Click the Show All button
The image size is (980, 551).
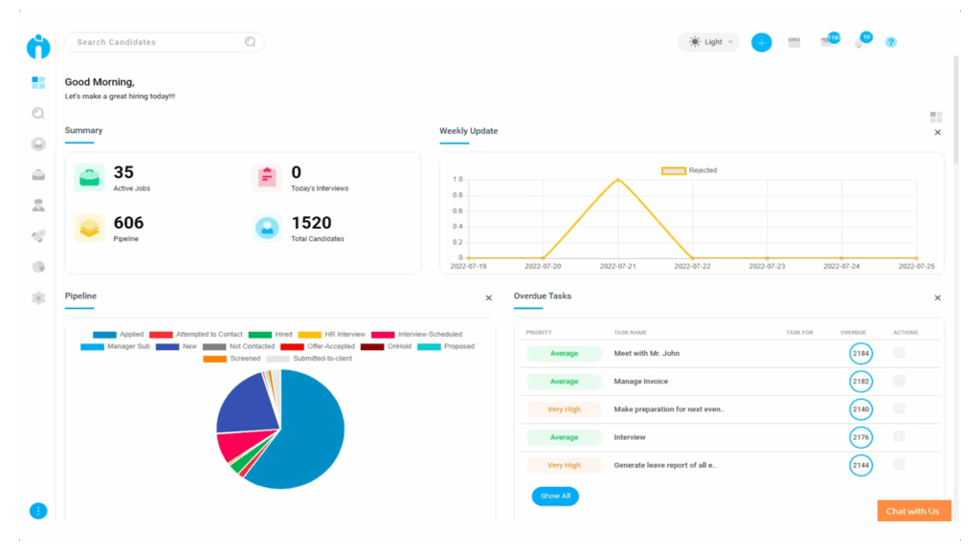(x=555, y=496)
